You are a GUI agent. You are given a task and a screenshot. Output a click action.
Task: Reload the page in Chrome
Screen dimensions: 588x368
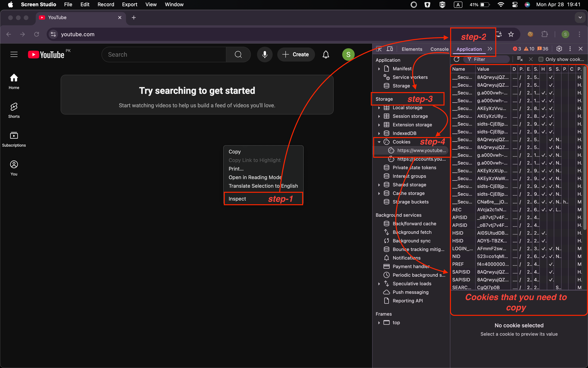coord(36,34)
